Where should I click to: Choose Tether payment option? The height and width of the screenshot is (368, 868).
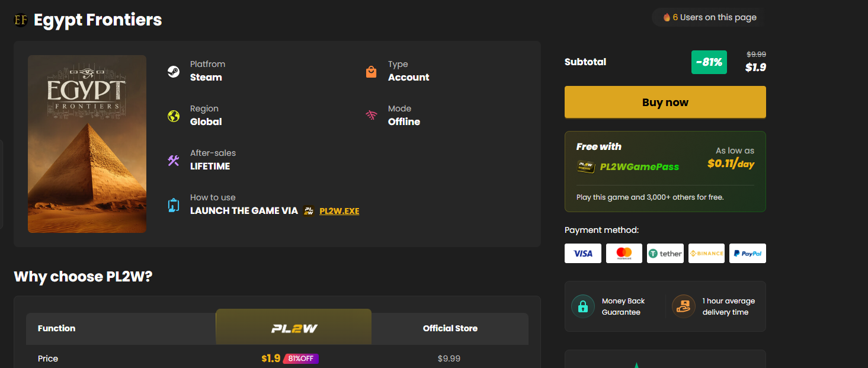click(x=665, y=254)
